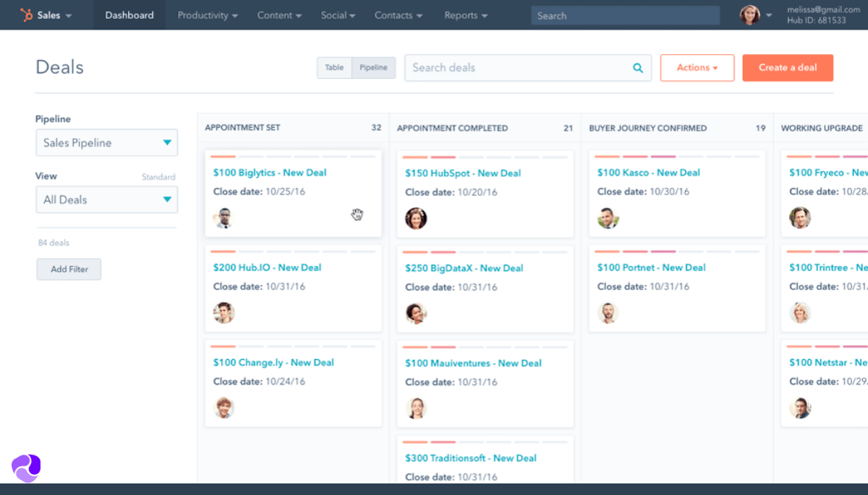The width and height of the screenshot is (868, 495).
Task: Click the Create a deal button
Action: point(788,68)
